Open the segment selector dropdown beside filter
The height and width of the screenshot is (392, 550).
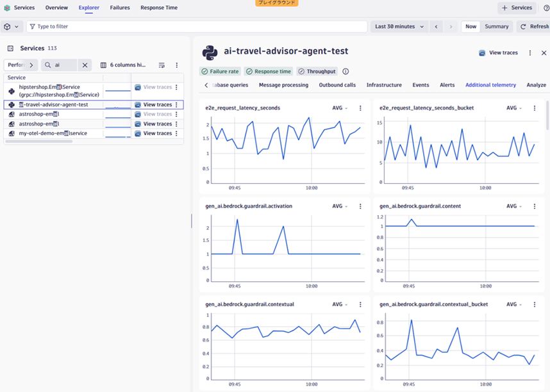pos(11,27)
